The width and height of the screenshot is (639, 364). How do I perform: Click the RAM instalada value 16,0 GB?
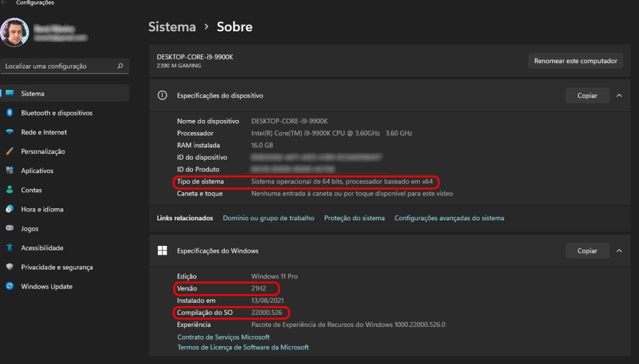click(x=262, y=145)
